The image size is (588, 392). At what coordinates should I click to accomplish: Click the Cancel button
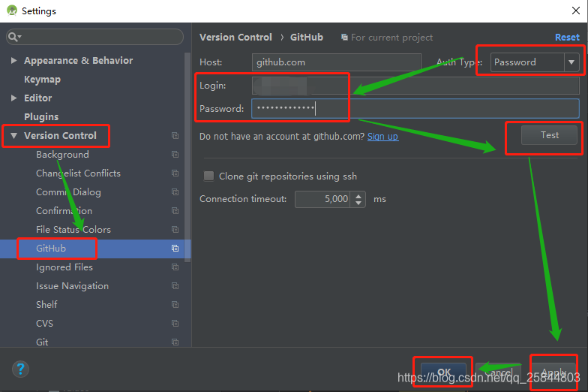pyautogui.click(x=498, y=372)
